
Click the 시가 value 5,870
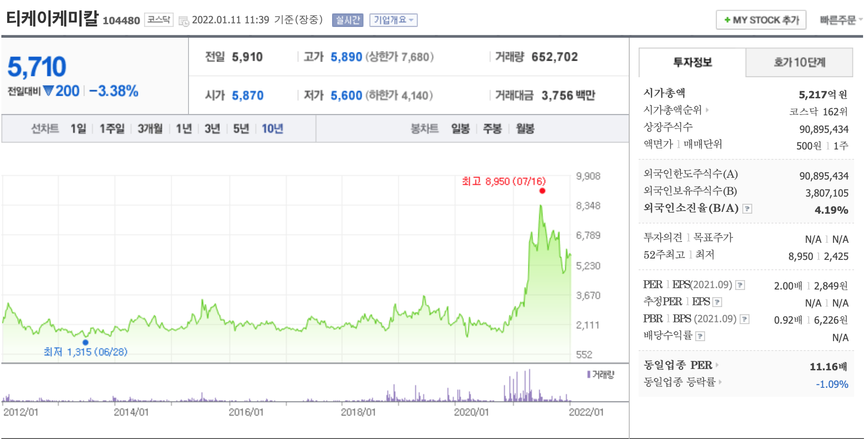(248, 96)
